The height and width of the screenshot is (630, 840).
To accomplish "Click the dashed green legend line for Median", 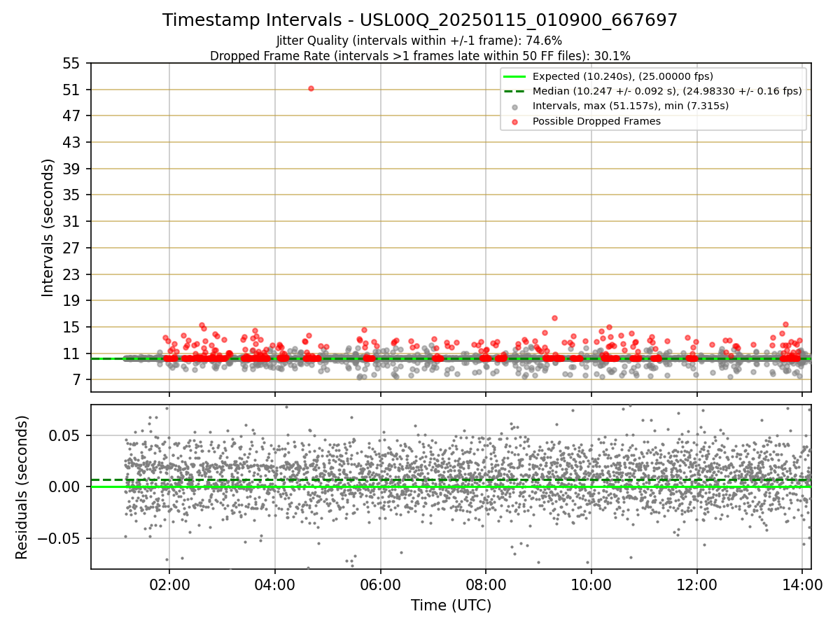I will [x=514, y=91].
